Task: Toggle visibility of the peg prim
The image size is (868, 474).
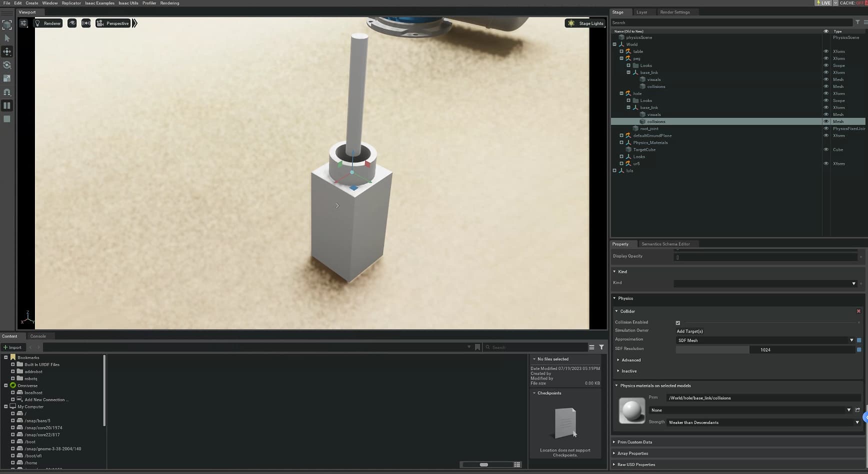Action: click(826, 58)
